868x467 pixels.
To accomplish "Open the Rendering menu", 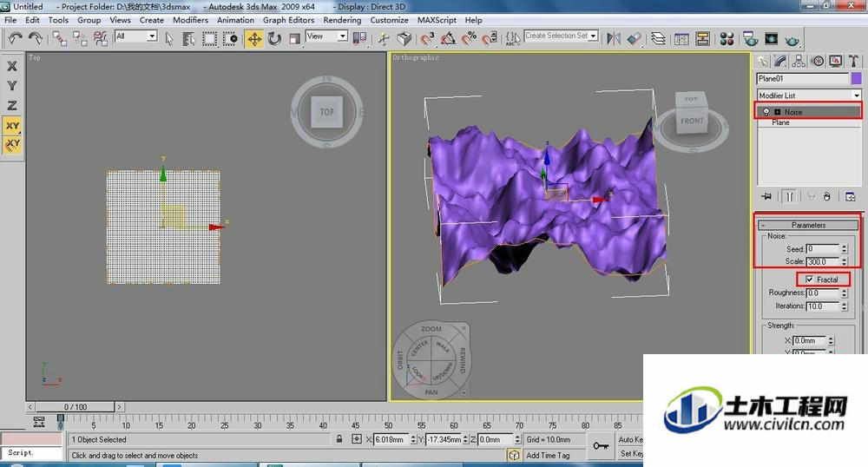I will point(342,20).
